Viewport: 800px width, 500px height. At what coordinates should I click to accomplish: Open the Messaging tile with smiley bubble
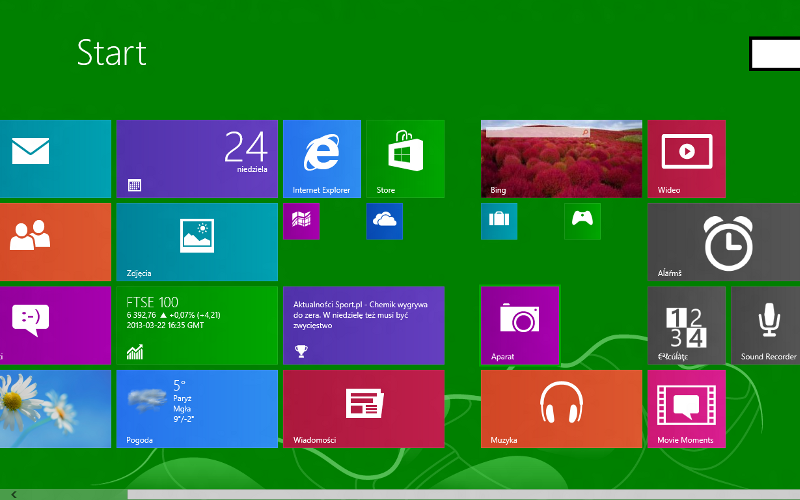(55, 326)
